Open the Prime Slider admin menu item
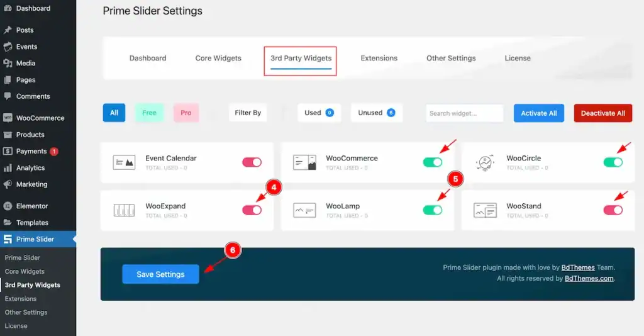 (38, 239)
